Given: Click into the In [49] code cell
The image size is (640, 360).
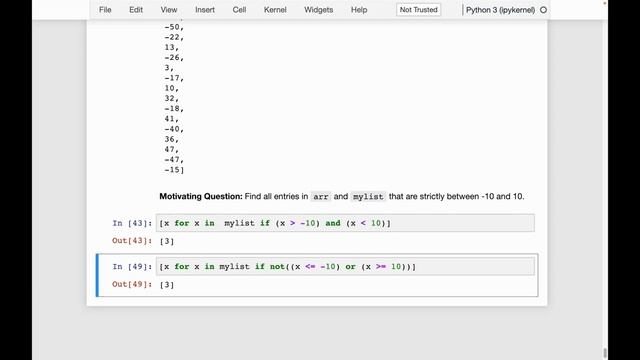Looking at the screenshot, I should (345, 267).
